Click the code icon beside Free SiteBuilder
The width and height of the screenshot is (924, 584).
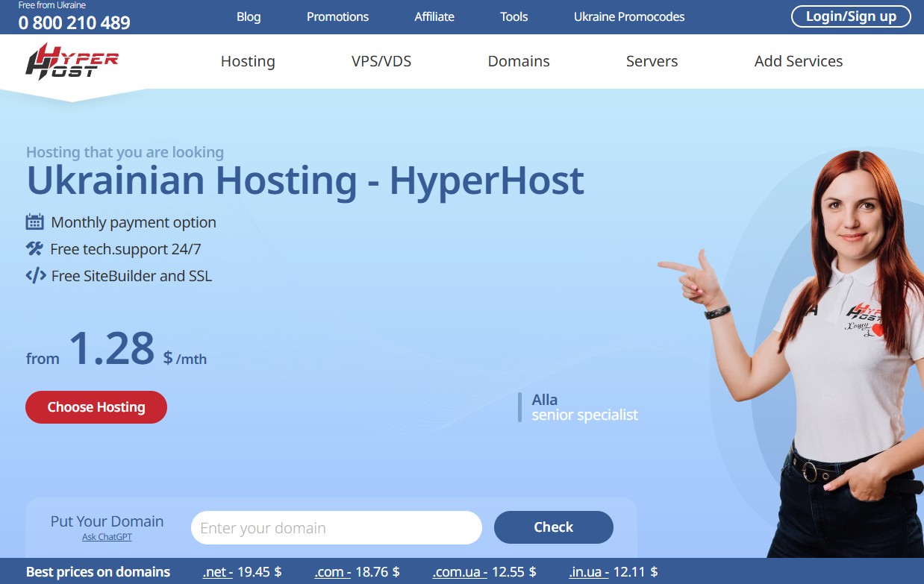point(35,276)
